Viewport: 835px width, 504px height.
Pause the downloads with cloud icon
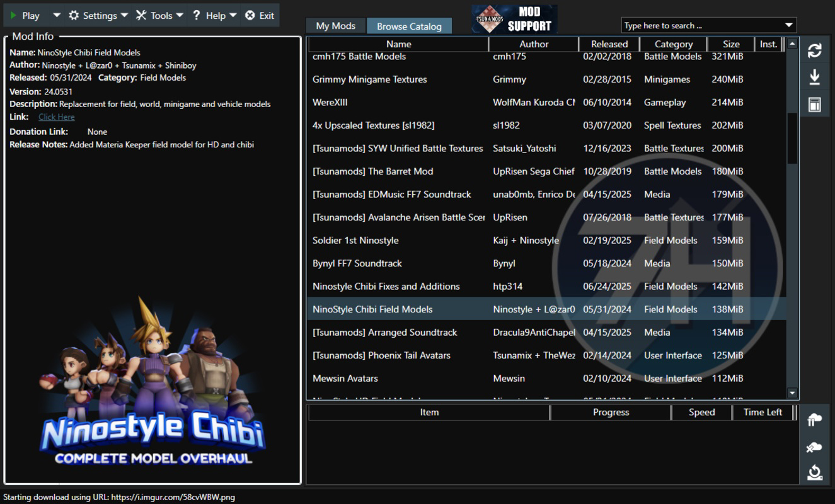coord(814,420)
